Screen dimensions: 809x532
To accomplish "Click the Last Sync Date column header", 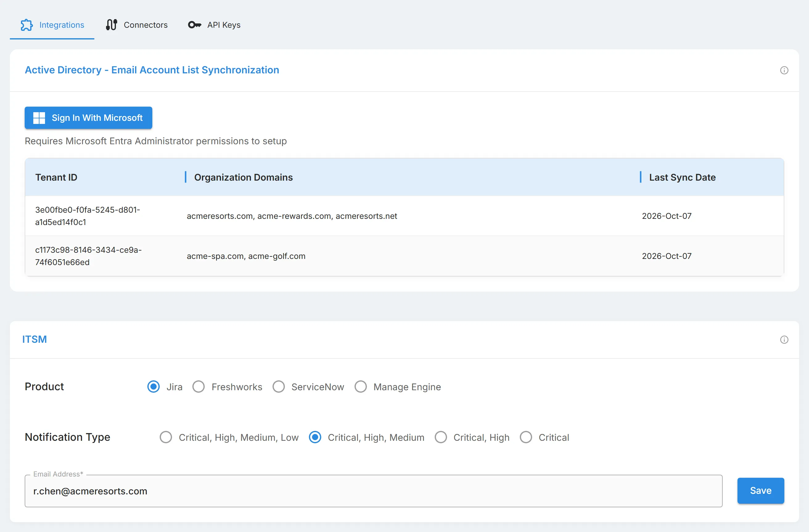I will pyautogui.click(x=683, y=177).
